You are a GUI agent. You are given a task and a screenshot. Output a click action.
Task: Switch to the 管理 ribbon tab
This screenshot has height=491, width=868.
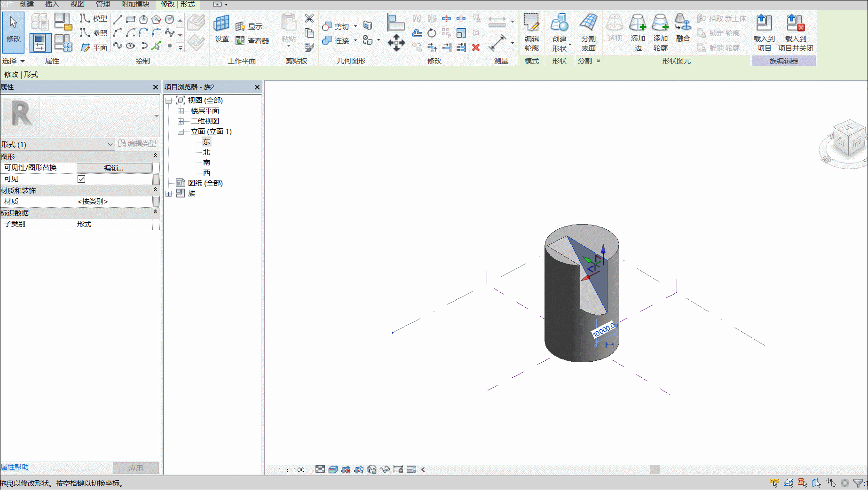pos(103,4)
